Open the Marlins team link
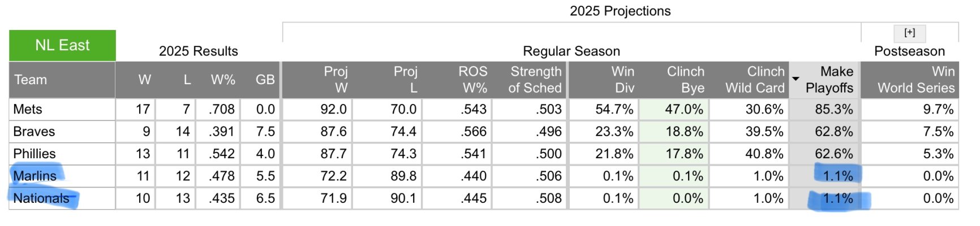 pyautogui.click(x=35, y=176)
